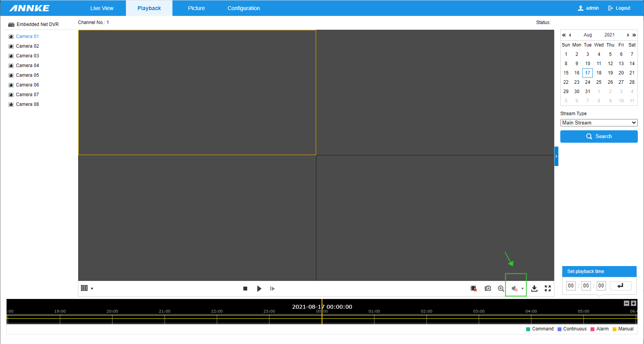Click the hours field in playback time
Viewport: 644px width, 344px height.
(x=571, y=286)
